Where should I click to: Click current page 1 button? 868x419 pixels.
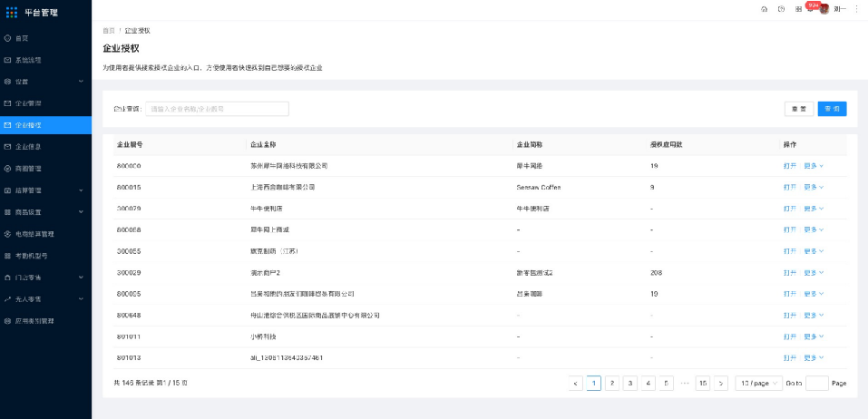(x=593, y=383)
